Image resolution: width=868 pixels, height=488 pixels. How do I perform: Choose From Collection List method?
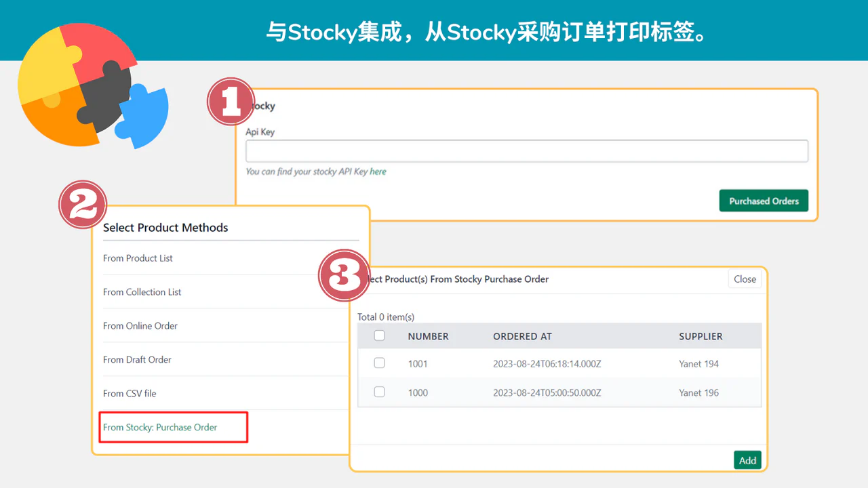(x=142, y=292)
